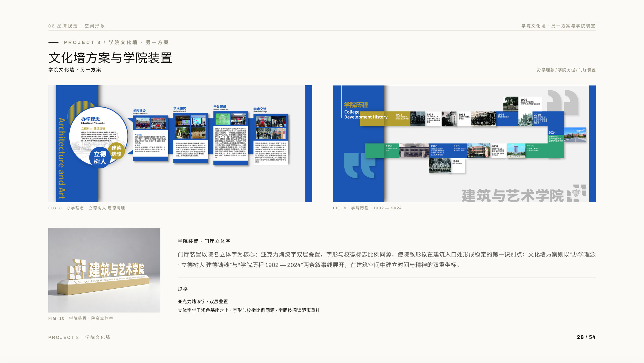Click the large grey 建筑与艺术学院 lettering in Fig 9
The height and width of the screenshot is (363, 644).
point(513,195)
